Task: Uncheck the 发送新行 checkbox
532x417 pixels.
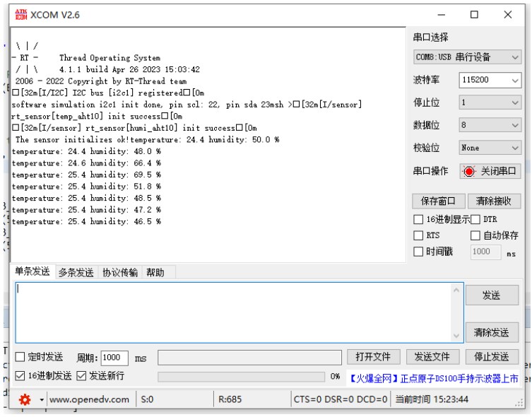Action: point(81,376)
